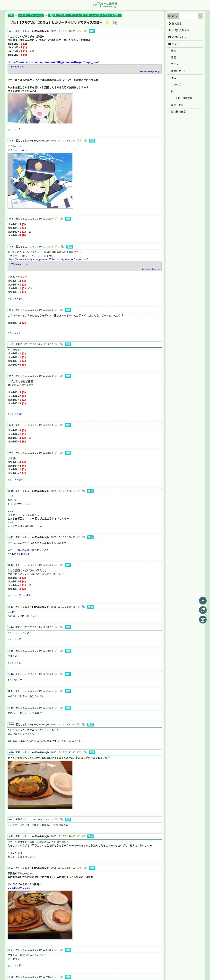Open 個人設定 in the sidebar
Image resolution: width=210 pixels, height=980 pixels.
tap(185, 24)
